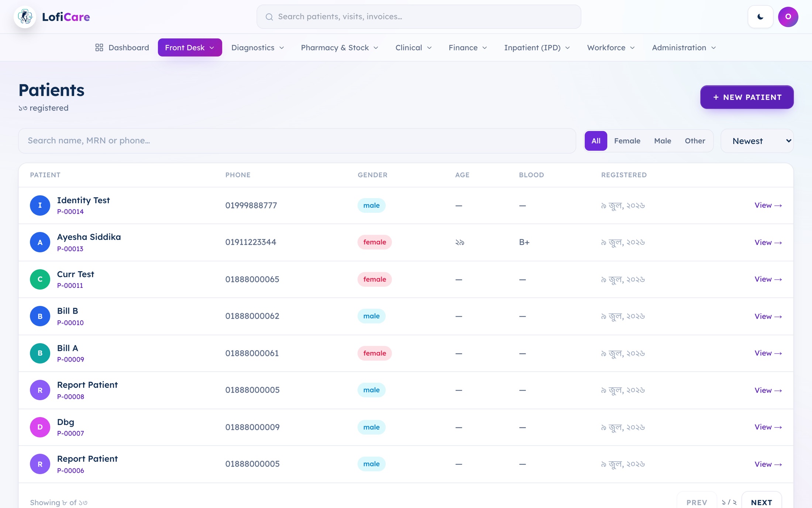Viewport: 812px width, 508px height.
Task: Filter patients by Female
Action: [x=627, y=141]
